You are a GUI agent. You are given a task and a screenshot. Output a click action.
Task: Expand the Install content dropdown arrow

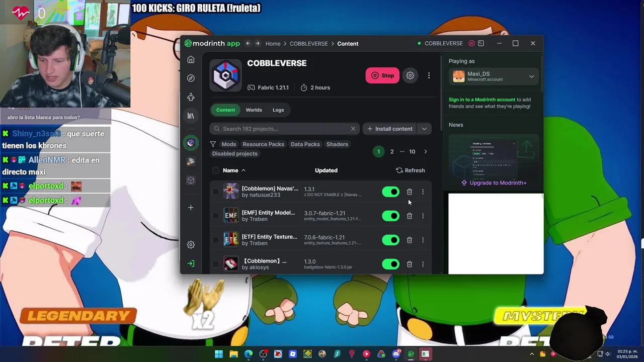pyautogui.click(x=424, y=129)
